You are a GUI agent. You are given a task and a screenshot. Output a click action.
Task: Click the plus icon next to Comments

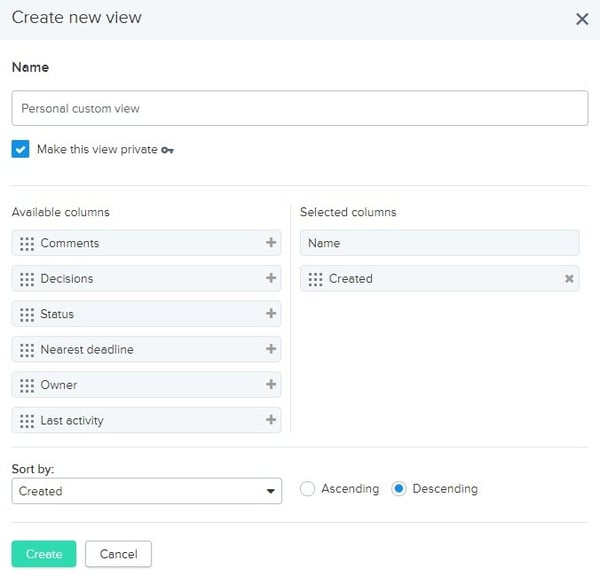point(270,243)
